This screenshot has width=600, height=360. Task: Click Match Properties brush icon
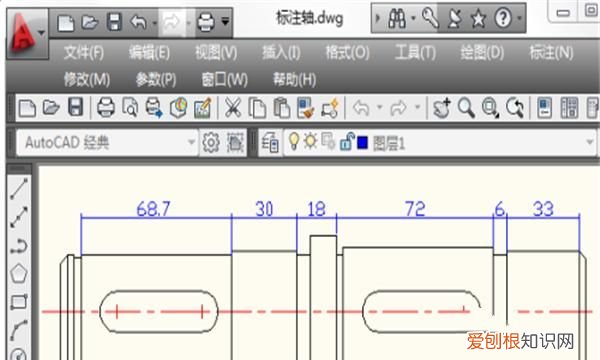coord(306,108)
